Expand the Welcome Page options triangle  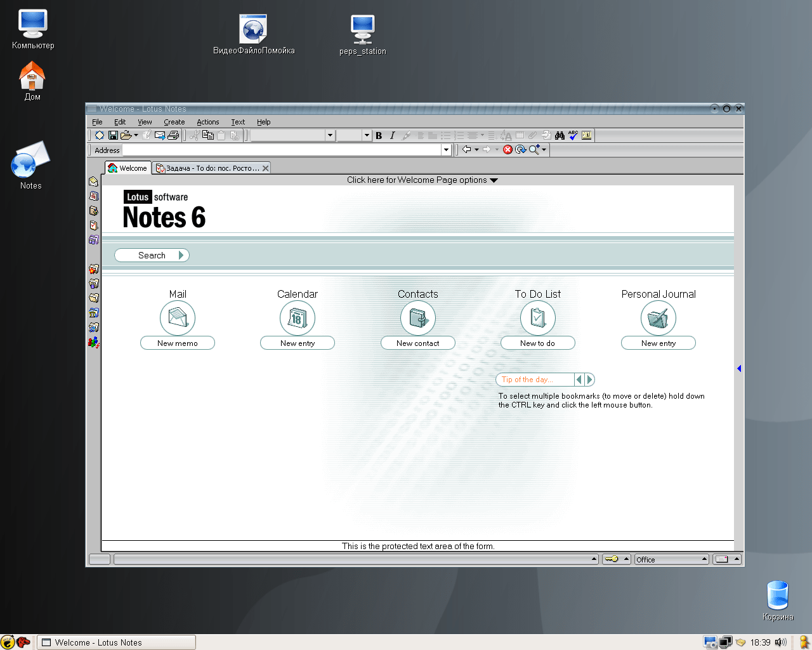pyautogui.click(x=494, y=180)
